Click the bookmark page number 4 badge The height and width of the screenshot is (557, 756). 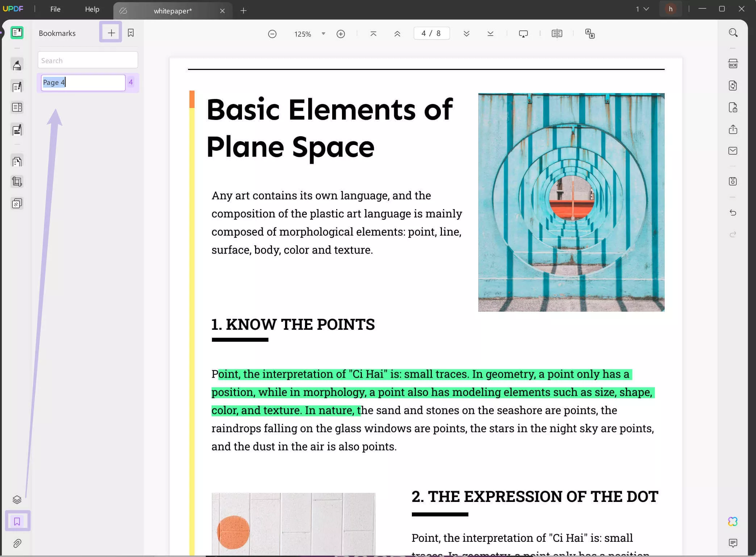131,82
